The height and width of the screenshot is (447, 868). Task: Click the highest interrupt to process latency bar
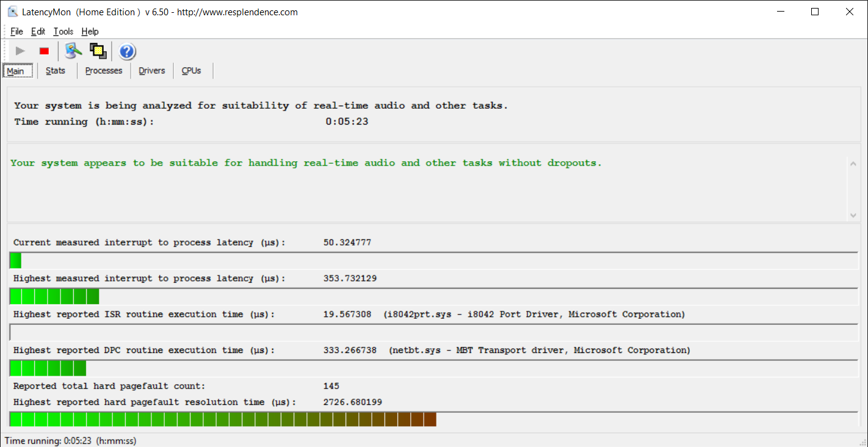click(x=433, y=296)
